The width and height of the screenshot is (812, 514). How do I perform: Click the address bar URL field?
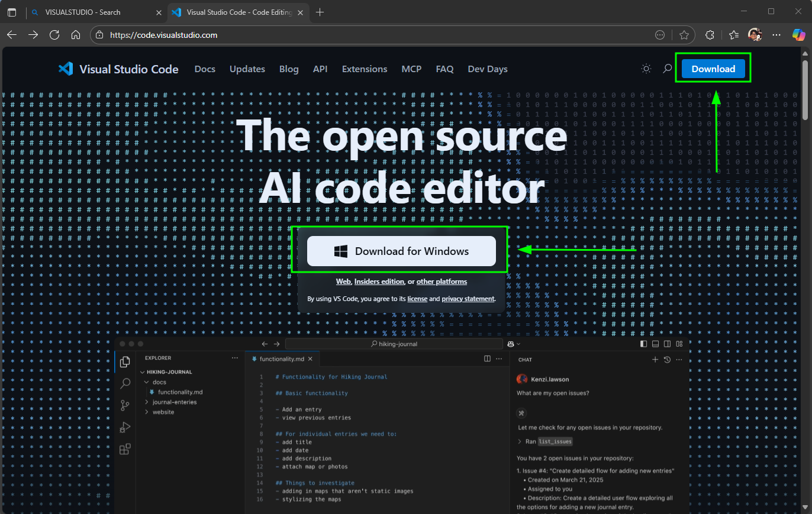tap(355, 35)
